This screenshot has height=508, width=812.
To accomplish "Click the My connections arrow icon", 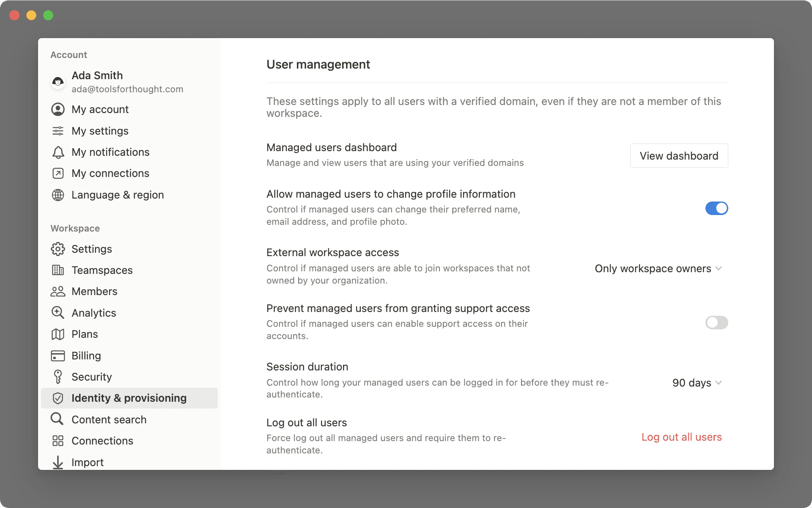I will tap(58, 173).
